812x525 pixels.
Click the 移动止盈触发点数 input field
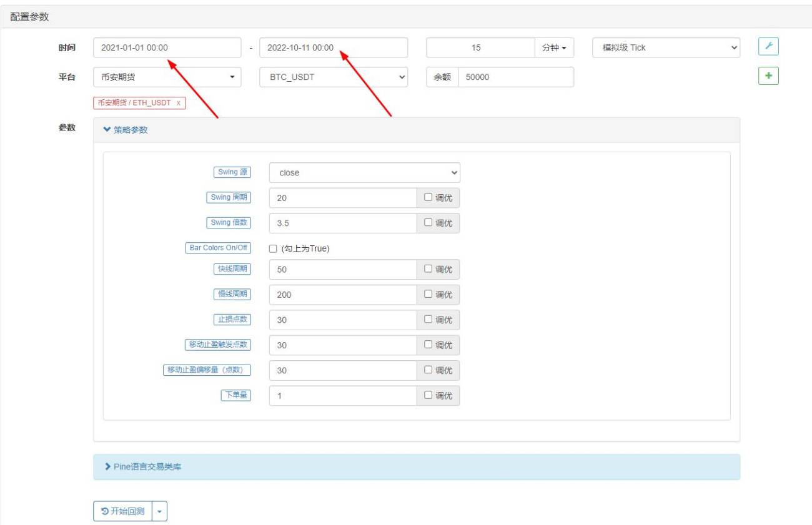[343, 345]
